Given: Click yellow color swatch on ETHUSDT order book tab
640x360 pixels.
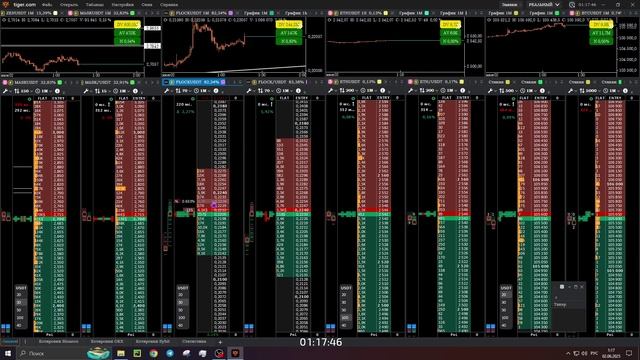Looking at the screenshot, I should [379, 82].
